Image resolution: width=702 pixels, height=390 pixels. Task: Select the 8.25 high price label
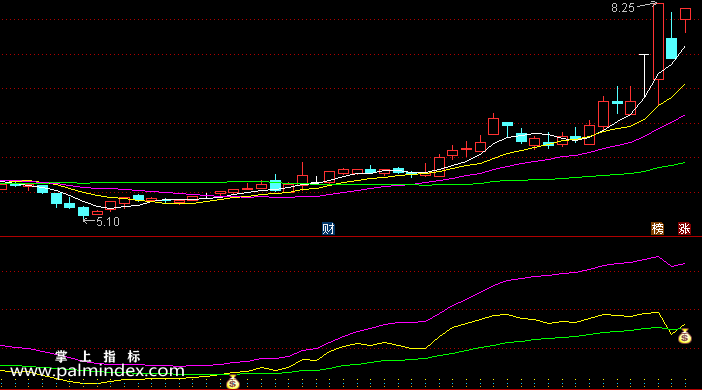623,8
